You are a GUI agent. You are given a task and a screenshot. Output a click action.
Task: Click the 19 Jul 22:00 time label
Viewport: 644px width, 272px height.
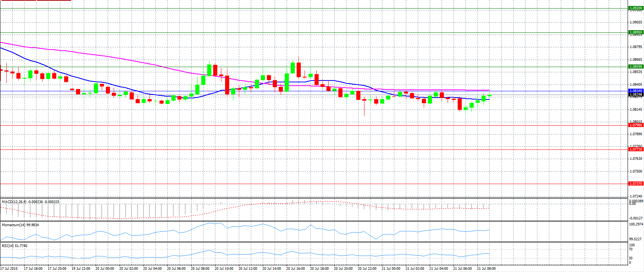click(81, 269)
